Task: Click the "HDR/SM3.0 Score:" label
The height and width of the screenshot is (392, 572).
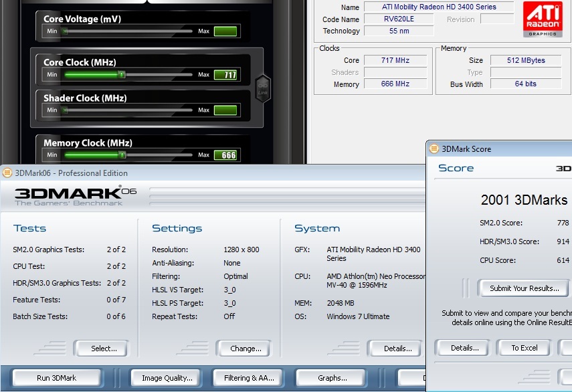Action: pos(509,241)
